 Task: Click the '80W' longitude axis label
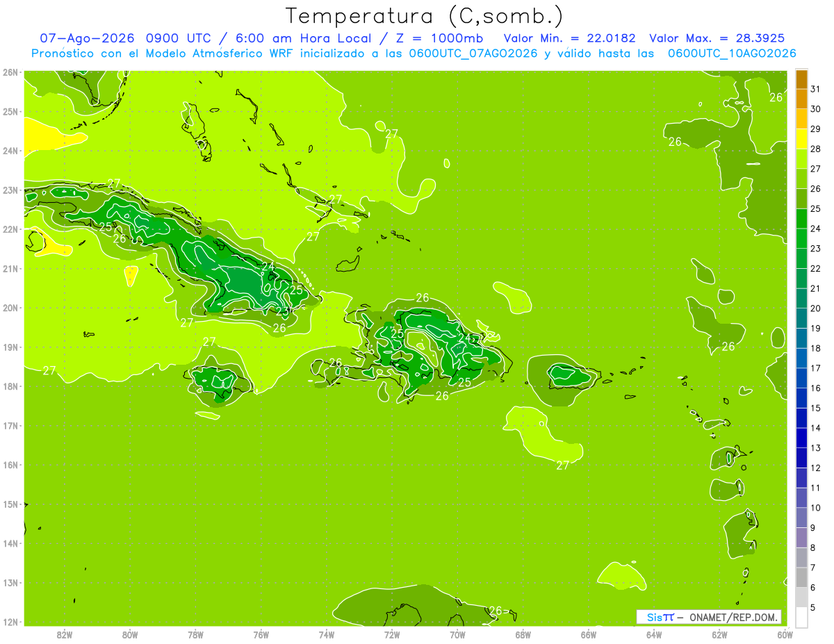(x=130, y=634)
